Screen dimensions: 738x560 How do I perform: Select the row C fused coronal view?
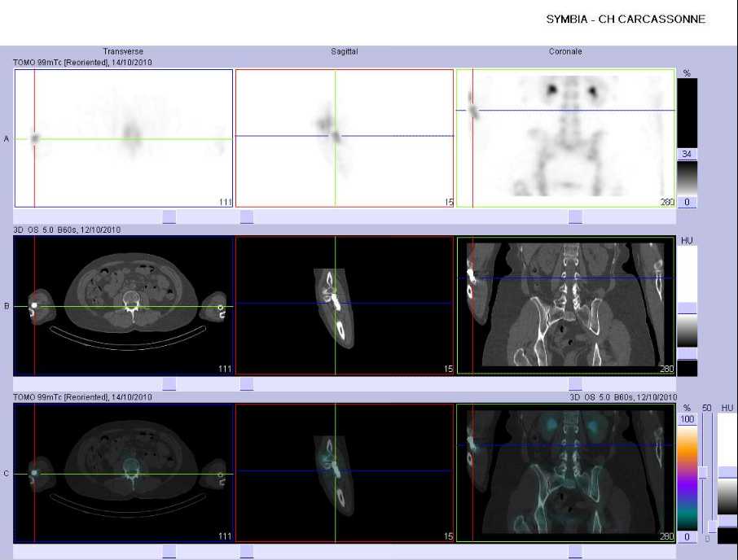(x=566, y=473)
